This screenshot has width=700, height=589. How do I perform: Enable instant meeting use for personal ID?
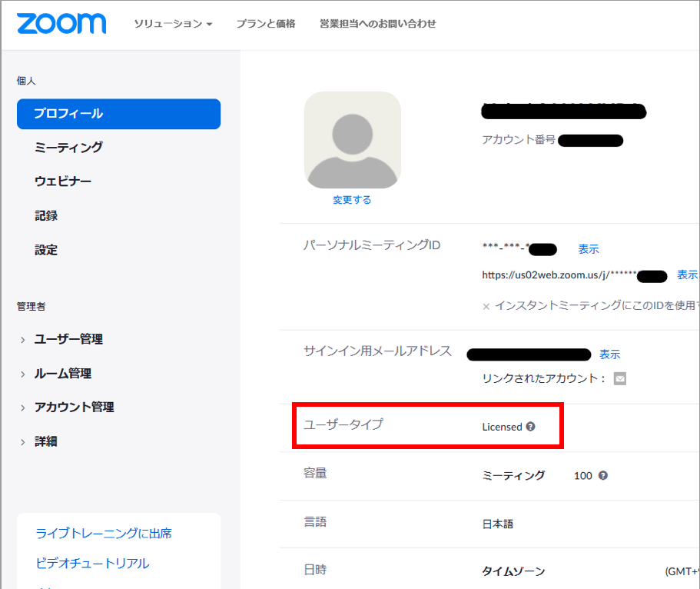[x=486, y=304]
